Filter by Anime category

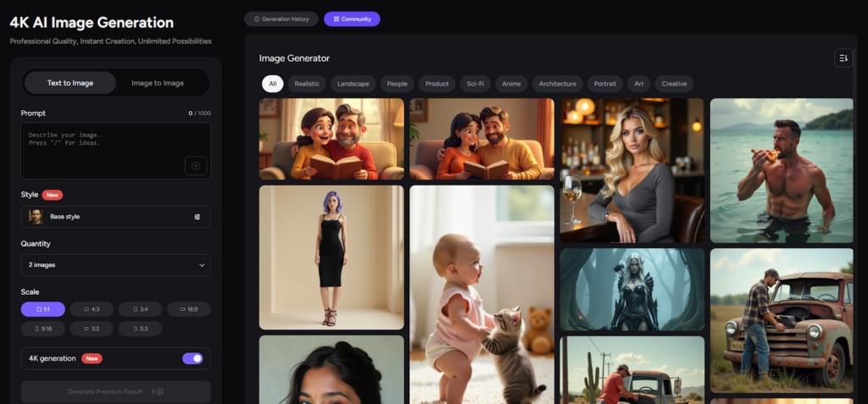(511, 84)
